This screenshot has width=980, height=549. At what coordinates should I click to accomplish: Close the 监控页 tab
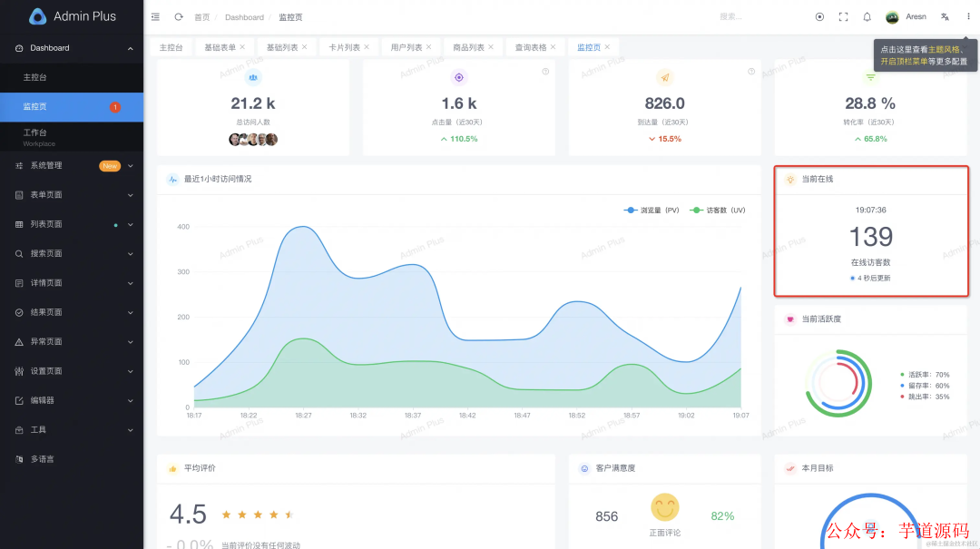click(x=607, y=47)
